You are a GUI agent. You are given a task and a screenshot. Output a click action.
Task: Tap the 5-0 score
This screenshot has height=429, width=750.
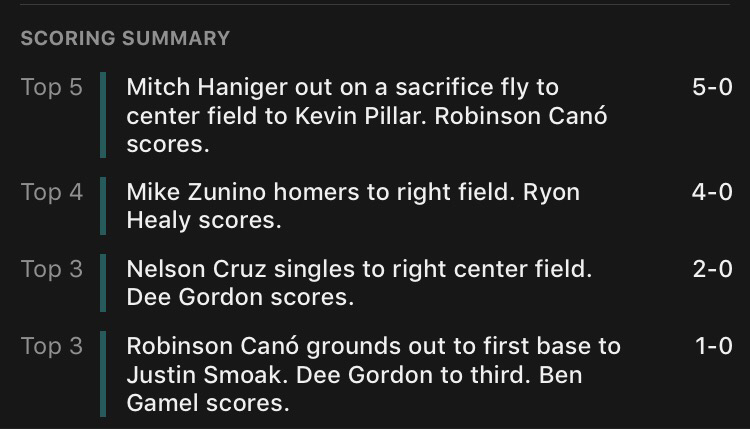[712, 87]
